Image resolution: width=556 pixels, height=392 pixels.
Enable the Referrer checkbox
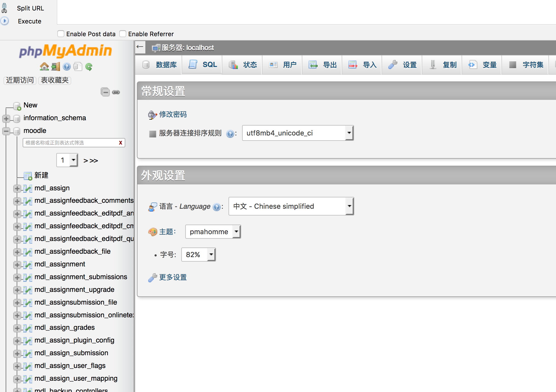(122, 34)
